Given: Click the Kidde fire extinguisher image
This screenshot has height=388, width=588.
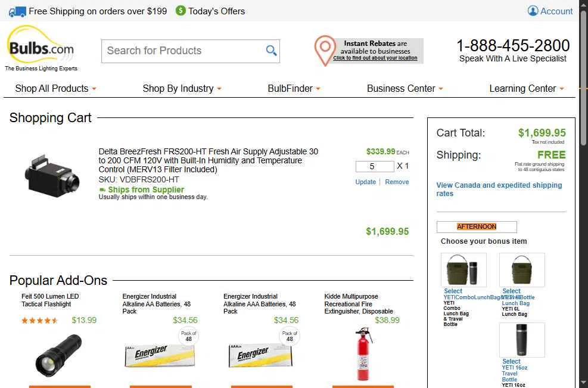Looking at the screenshot, I should point(363,354).
